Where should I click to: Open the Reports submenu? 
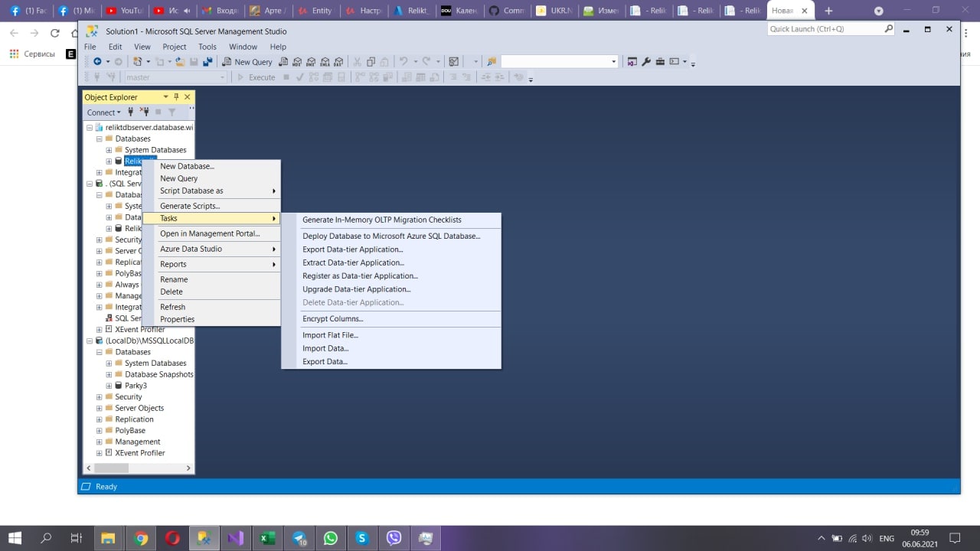pyautogui.click(x=211, y=264)
